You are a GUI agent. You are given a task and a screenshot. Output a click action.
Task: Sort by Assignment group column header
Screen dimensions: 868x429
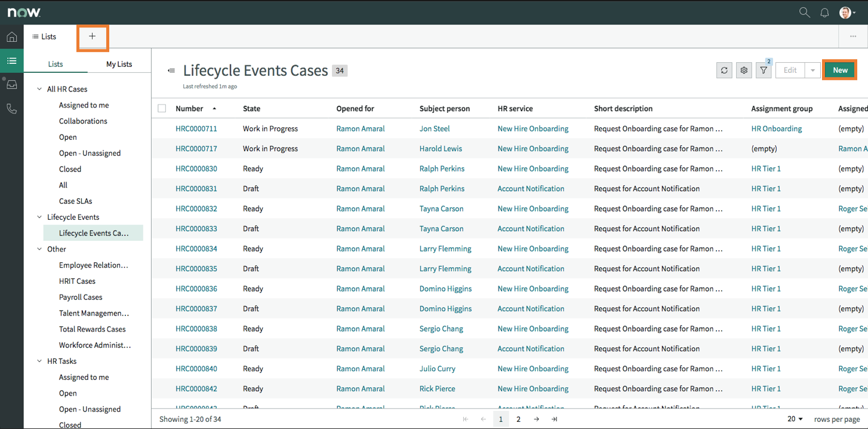point(782,109)
